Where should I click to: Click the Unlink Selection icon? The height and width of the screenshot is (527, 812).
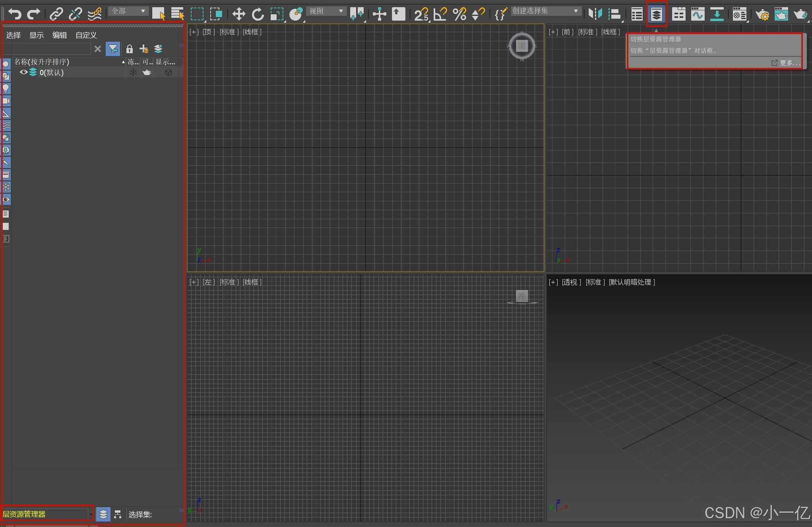[76, 14]
